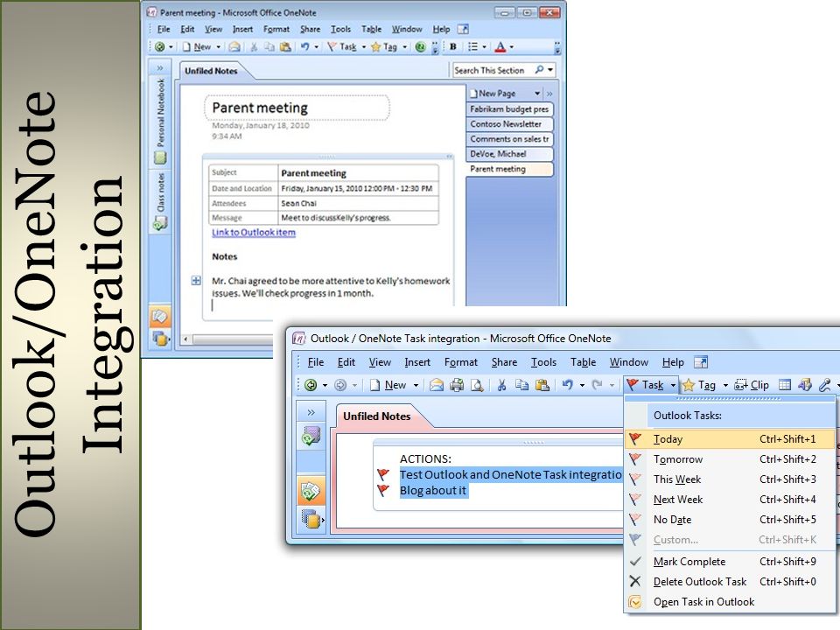
Task: Open the Insert menu in the Task integration window
Action: pos(417,362)
